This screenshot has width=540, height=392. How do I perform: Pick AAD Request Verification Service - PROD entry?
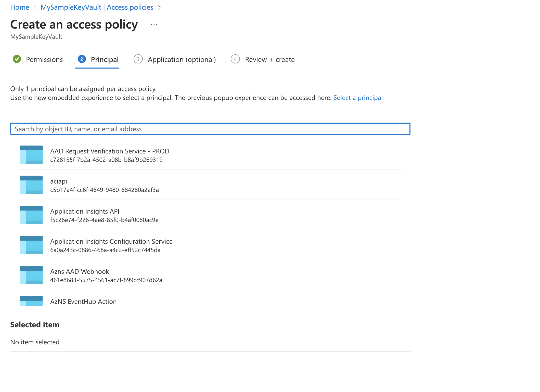click(x=110, y=155)
